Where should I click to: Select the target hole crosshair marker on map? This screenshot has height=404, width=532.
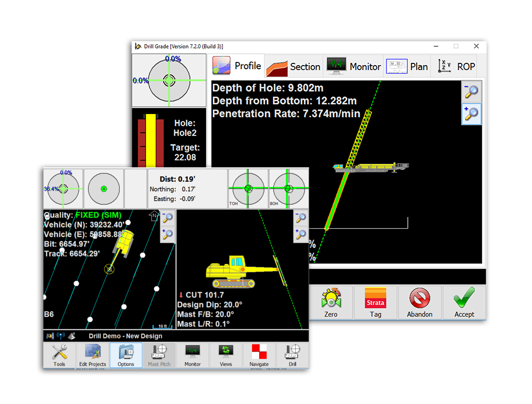109,269
